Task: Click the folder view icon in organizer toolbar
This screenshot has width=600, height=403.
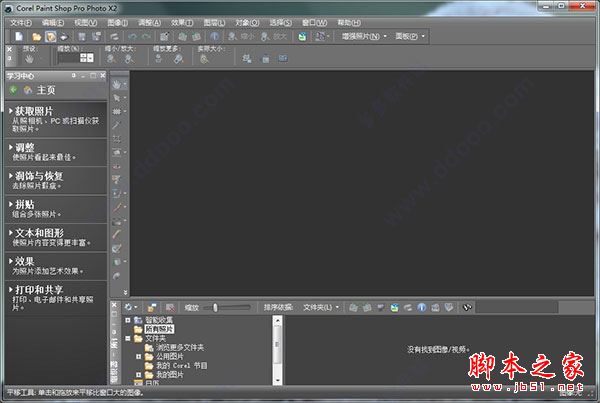Action: pos(152,307)
